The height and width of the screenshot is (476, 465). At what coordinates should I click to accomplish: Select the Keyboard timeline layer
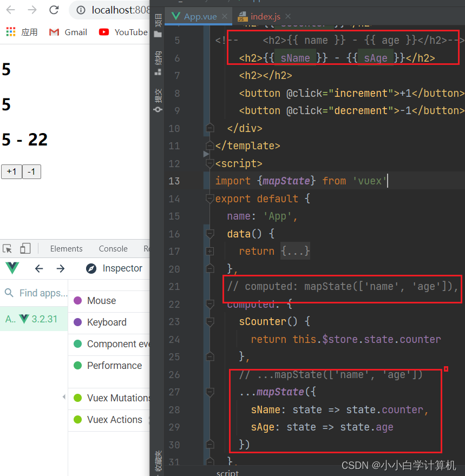[109, 322]
